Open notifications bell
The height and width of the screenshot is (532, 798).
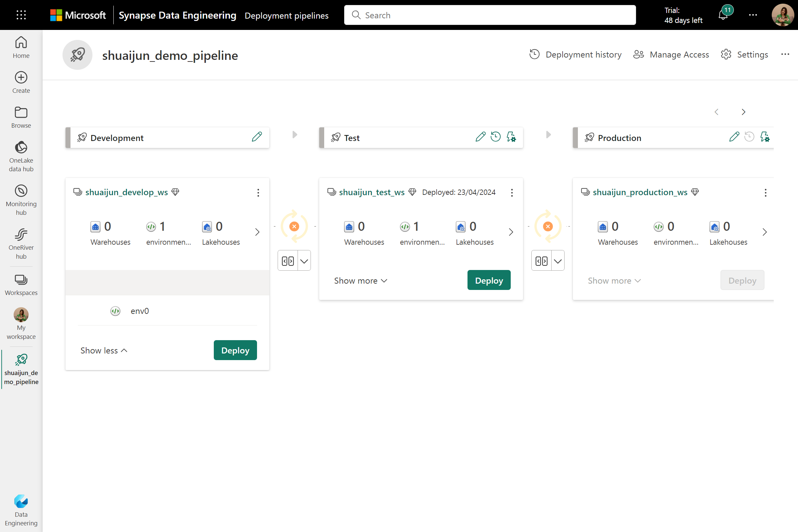point(724,15)
